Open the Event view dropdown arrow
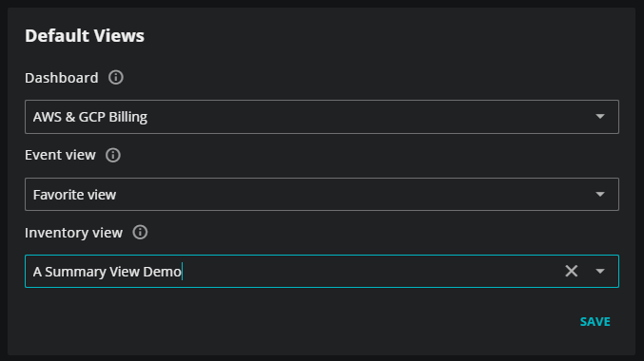This screenshot has height=361, width=644. (x=600, y=194)
